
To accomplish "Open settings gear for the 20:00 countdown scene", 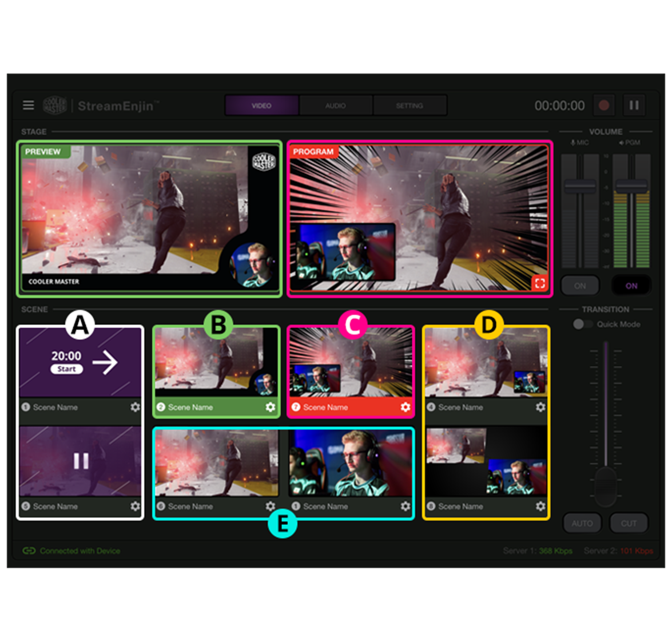I will 135,407.
